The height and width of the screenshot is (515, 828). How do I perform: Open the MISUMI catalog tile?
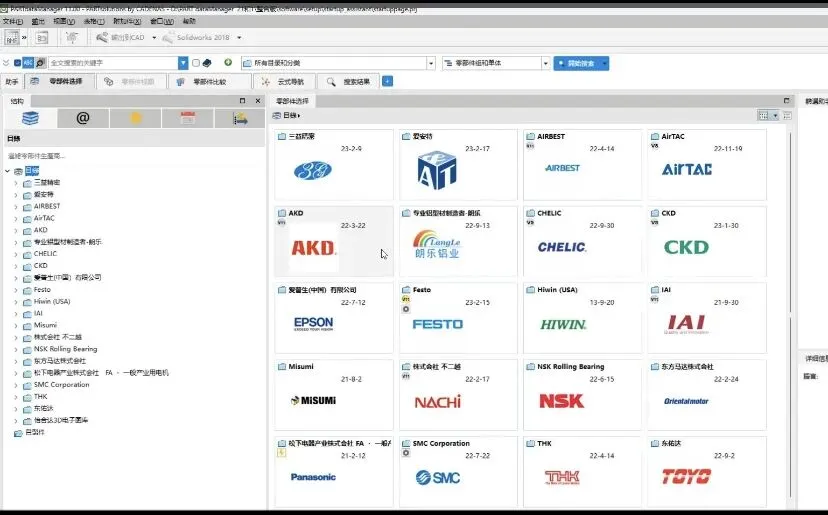[x=334, y=395]
